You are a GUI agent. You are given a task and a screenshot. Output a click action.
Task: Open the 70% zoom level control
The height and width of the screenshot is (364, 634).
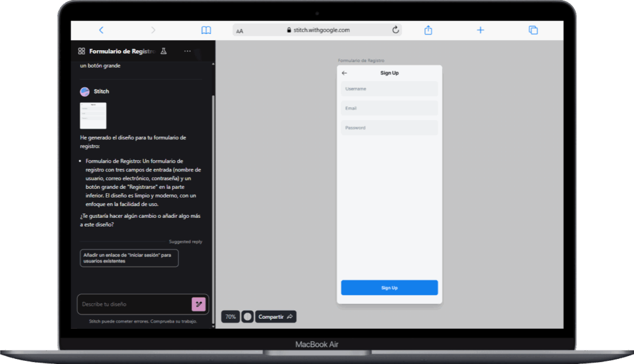tap(230, 316)
